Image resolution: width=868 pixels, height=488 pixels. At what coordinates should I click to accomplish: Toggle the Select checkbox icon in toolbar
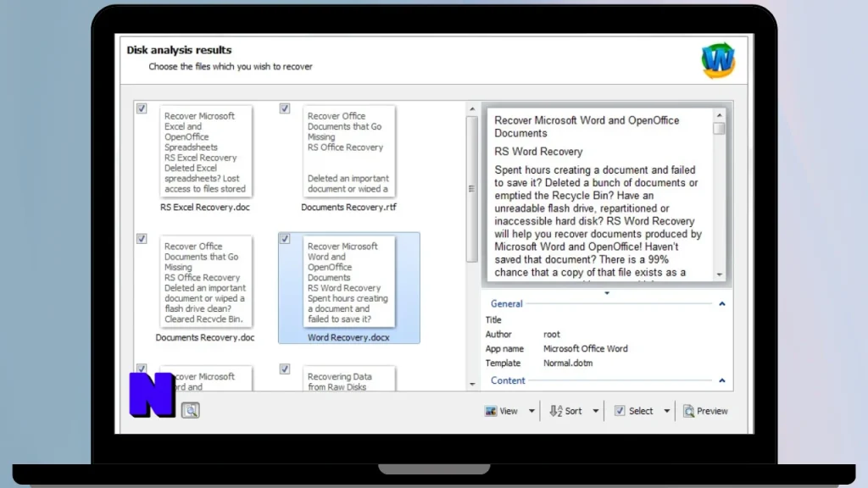(620, 411)
